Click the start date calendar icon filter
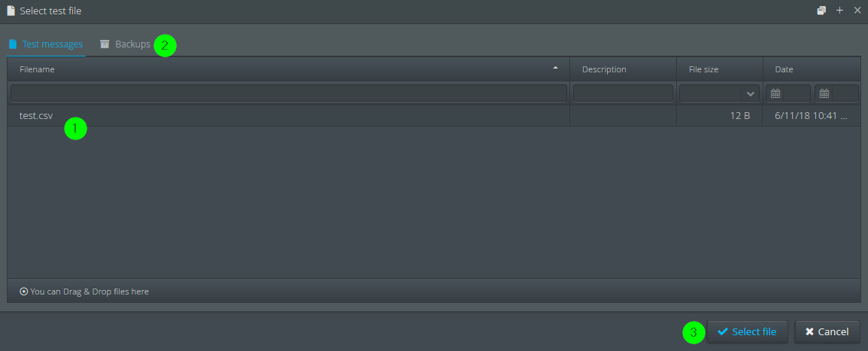 (775, 93)
